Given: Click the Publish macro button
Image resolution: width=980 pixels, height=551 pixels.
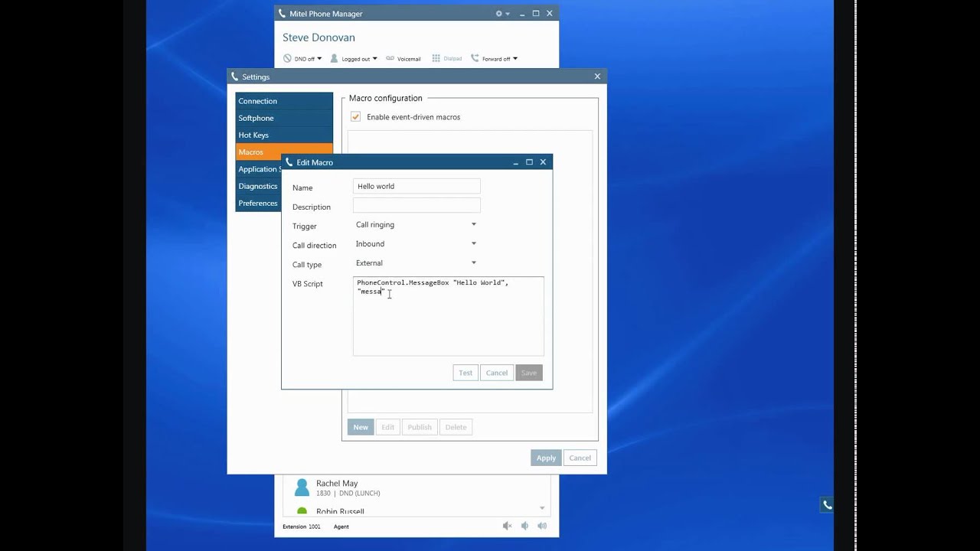Looking at the screenshot, I should pyautogui.click(x=420, y=427).
